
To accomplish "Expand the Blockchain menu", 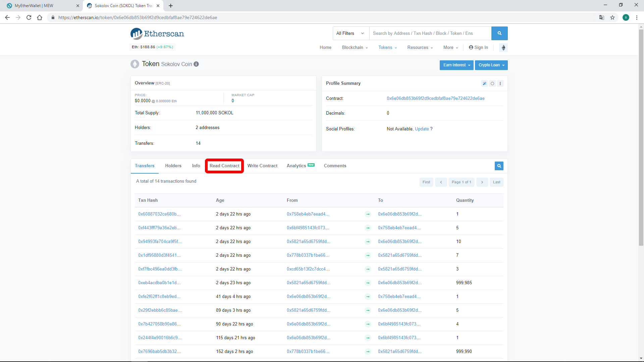I will click(x=355, y=48).
